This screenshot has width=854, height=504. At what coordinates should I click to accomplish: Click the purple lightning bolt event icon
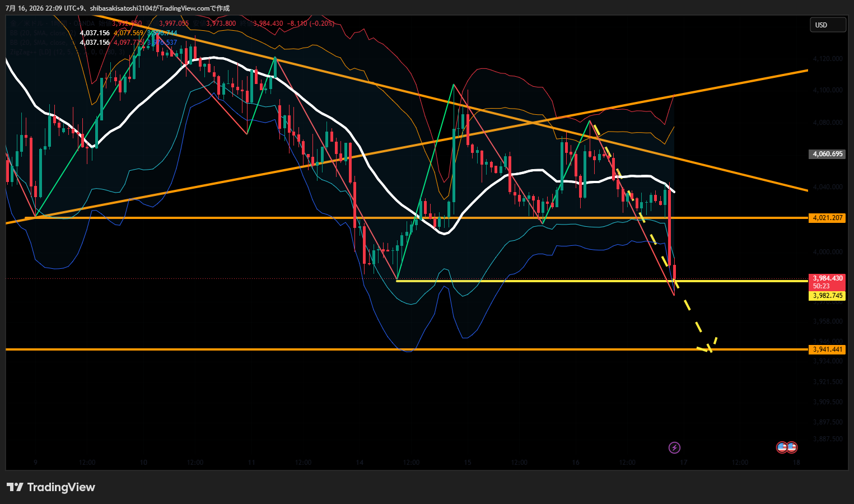tap(675, 447)
